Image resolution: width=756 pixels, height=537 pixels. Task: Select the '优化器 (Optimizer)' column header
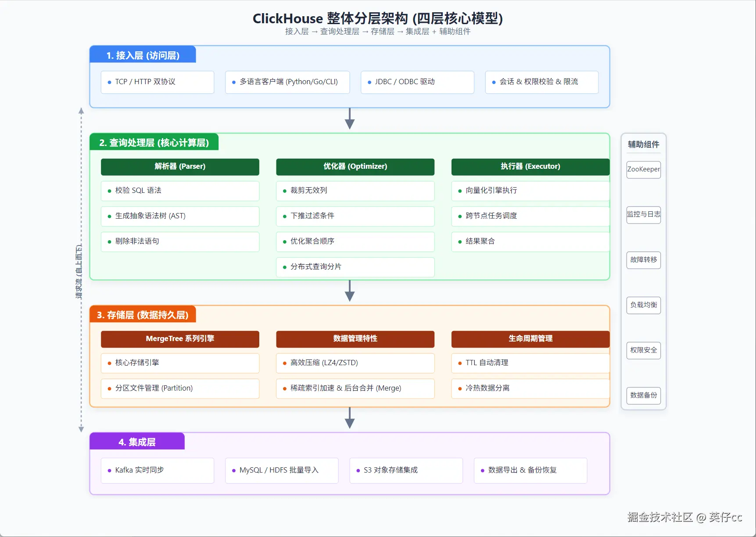pyautogui.click(x=355, y=167)
